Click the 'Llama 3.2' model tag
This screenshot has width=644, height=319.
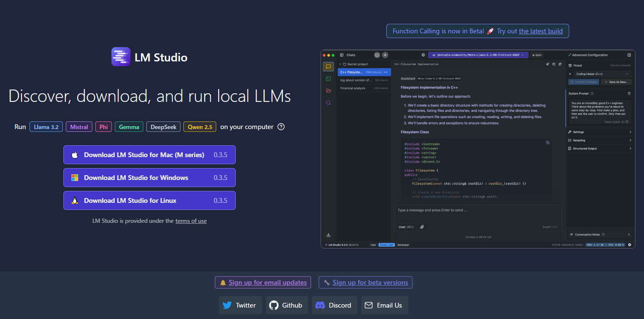(46, 127)
